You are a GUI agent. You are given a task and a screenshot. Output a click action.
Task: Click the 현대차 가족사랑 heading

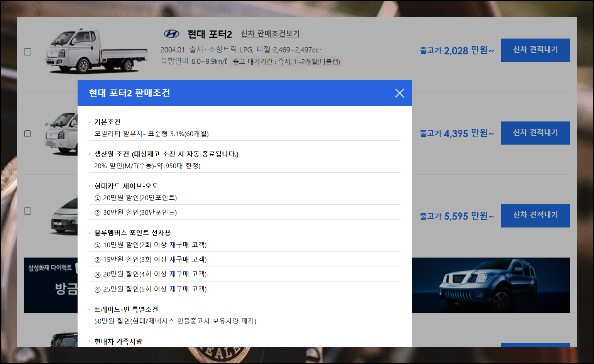[118, 342]
